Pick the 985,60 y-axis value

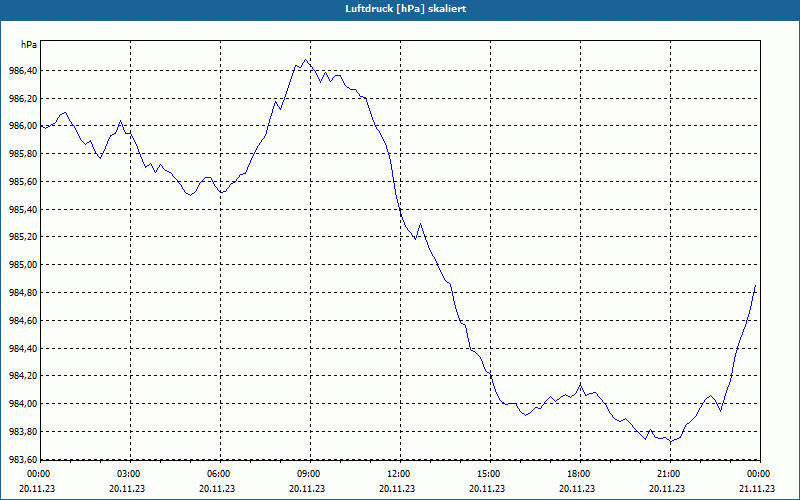click(x=23, y=182)
